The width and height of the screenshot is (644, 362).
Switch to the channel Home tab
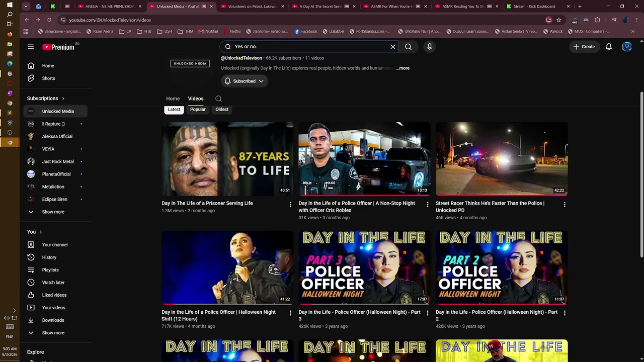coord(173,99)
